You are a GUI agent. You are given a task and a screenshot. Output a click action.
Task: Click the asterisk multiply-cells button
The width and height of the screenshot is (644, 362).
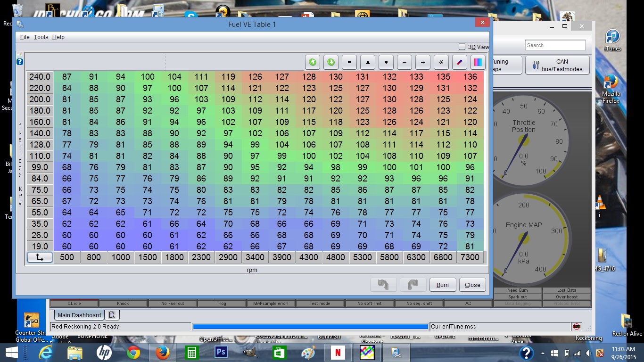coord(441,62)
